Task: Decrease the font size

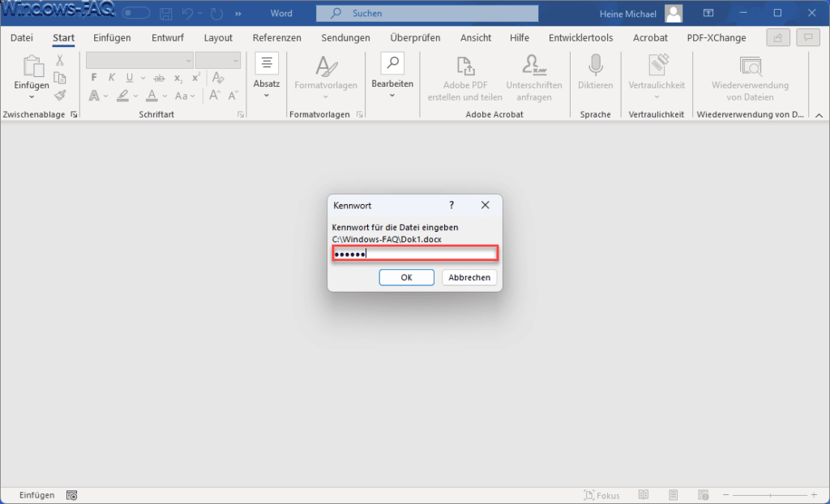Action: point(233,96)
